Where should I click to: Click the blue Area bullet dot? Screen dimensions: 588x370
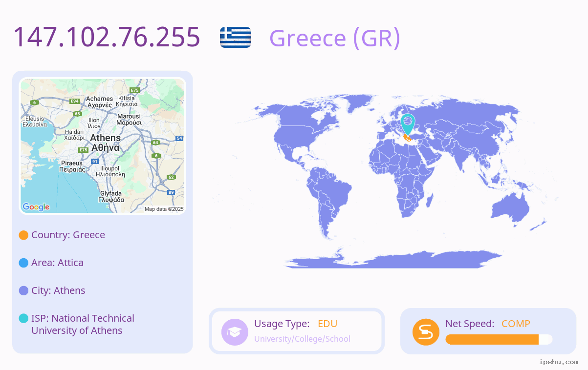click(x=23, y=263)
